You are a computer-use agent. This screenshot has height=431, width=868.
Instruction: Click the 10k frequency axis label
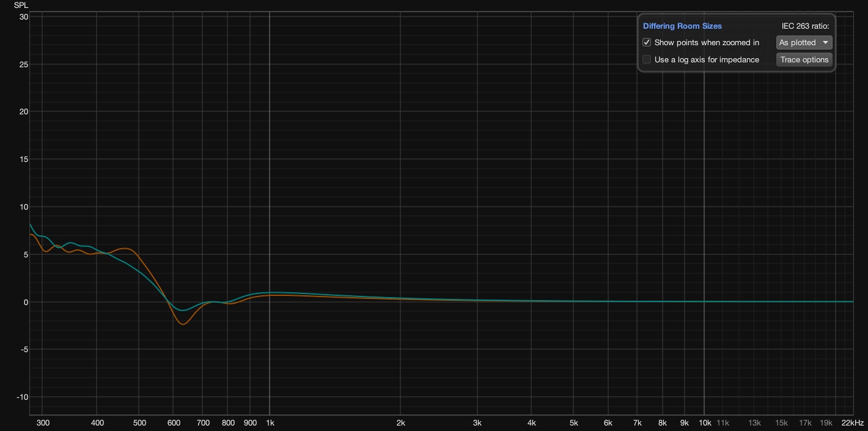tap(705, 423)
